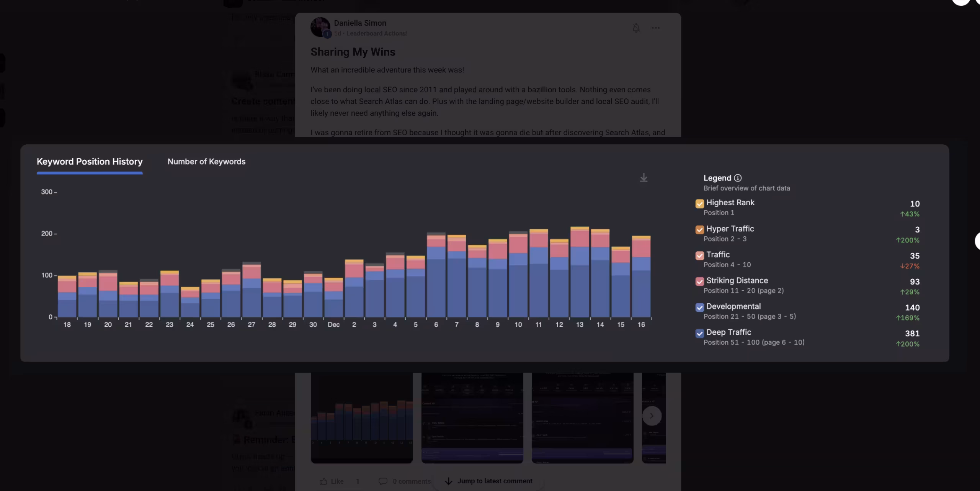Screen dimensions: 980x491
Task: Click the comments speech bubble icon
Action: 382,481
